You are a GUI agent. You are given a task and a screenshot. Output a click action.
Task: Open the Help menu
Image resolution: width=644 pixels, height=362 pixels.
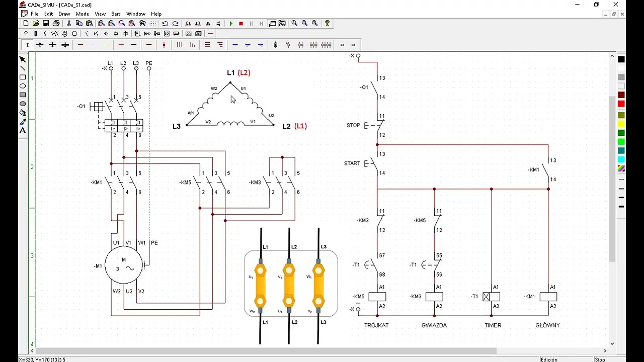click(156, 14)
